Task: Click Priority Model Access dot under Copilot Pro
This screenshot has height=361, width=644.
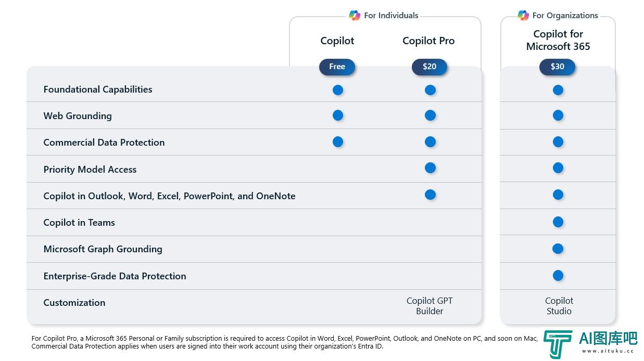Action: pos(430,168)
